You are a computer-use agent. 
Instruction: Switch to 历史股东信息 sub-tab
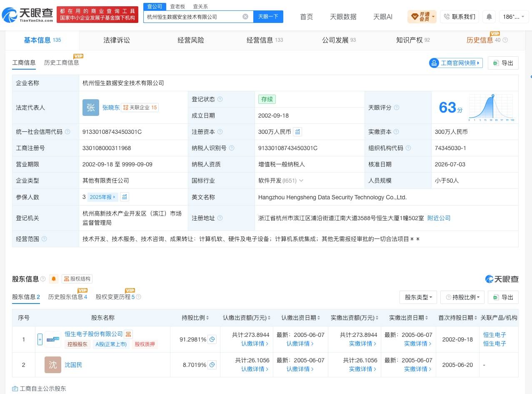[68, 297]
